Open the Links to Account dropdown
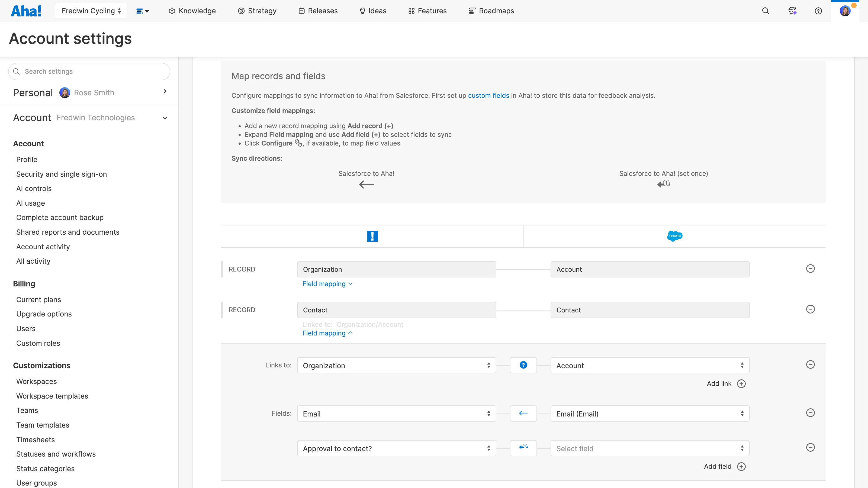 click(x=650, y=366)
